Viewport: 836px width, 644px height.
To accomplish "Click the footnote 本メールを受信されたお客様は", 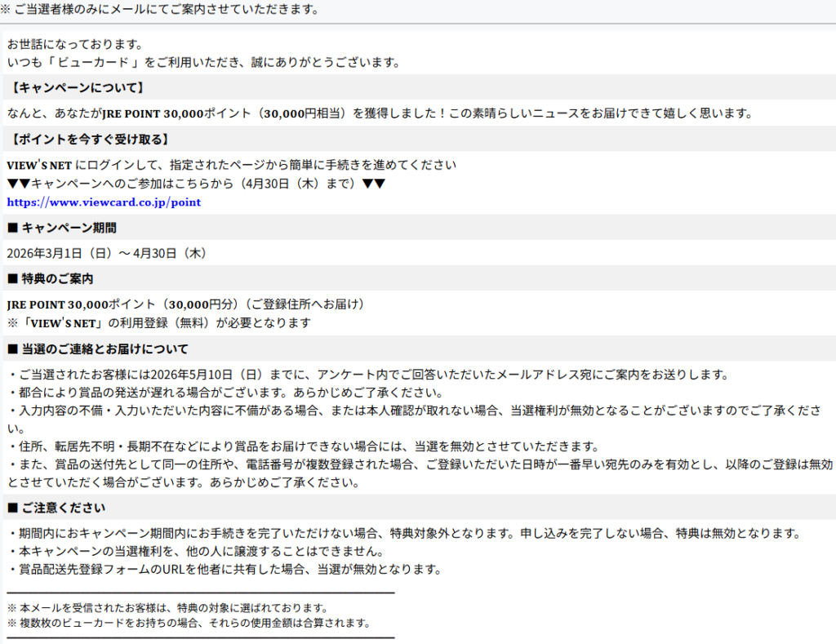I will (167, 608).
